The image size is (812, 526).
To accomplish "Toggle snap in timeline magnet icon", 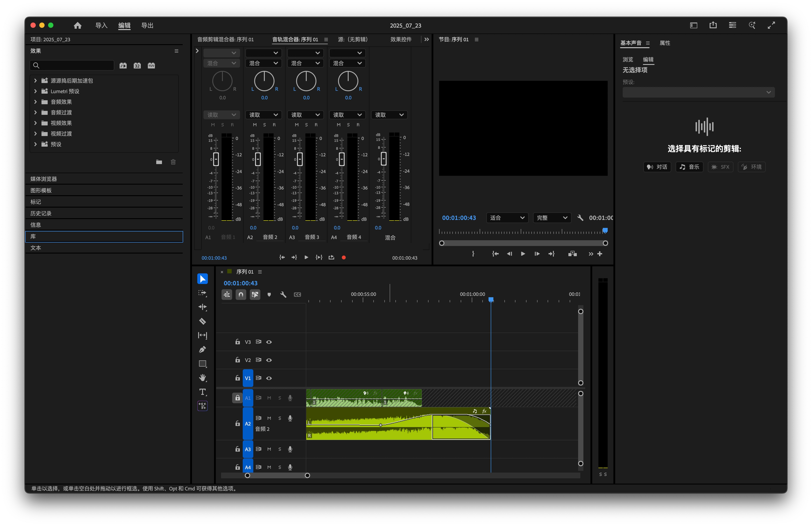I will tap(241, 294).
